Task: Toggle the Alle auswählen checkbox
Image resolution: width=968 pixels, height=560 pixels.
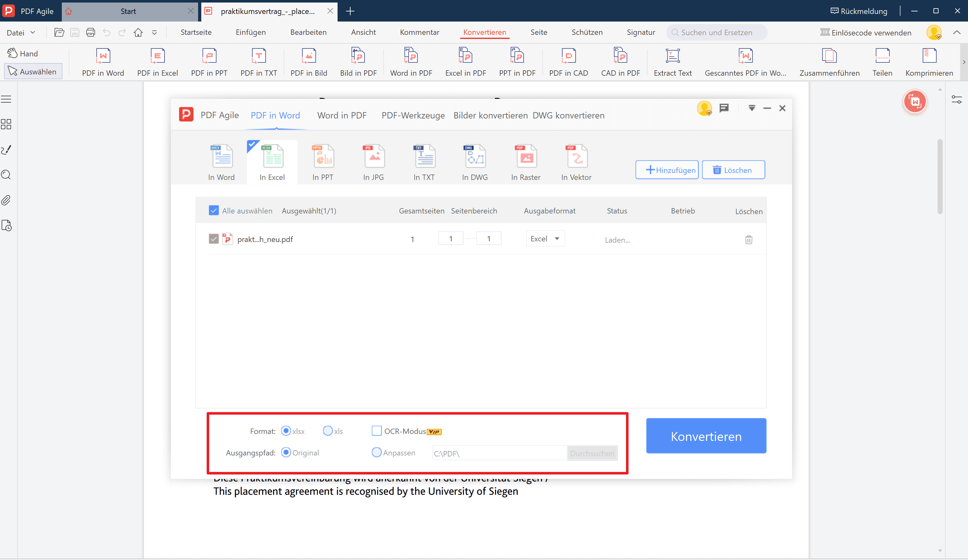Action: pos(214,210)
